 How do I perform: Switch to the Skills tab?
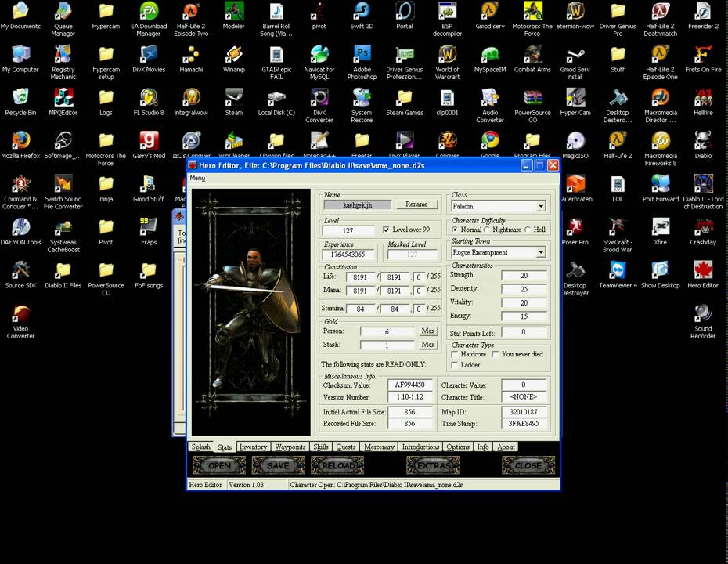320,447
